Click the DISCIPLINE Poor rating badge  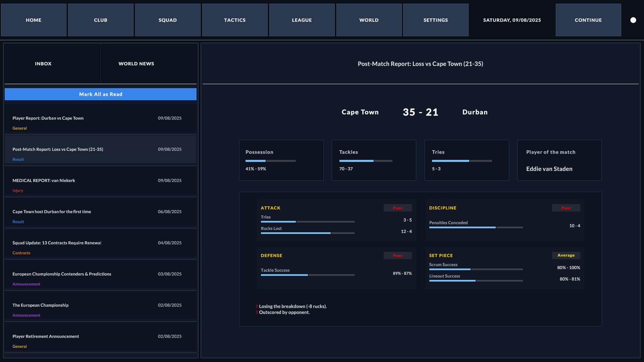(566, 208)
